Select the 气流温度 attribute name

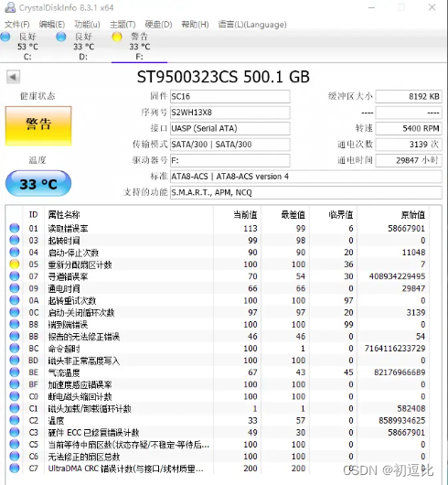click(x=64, y=372)
